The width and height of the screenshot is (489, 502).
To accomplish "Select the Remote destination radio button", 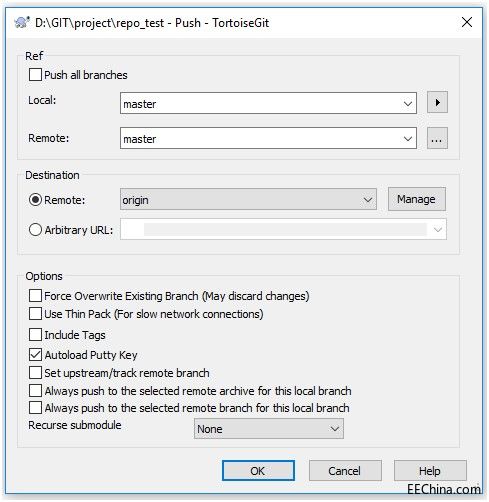I will [x=35, y=200].
